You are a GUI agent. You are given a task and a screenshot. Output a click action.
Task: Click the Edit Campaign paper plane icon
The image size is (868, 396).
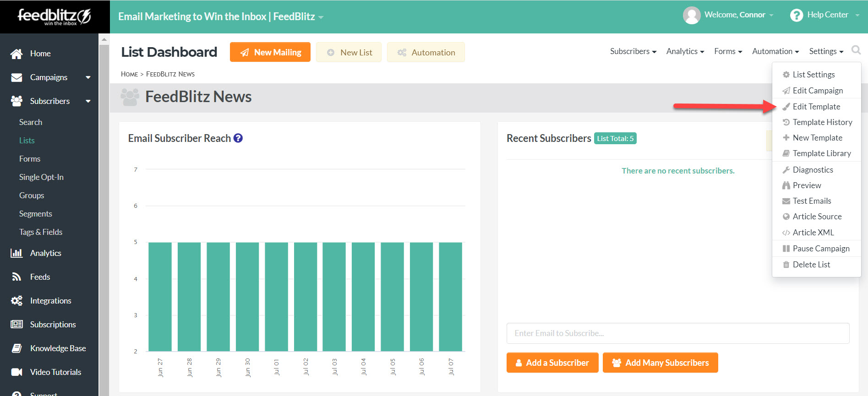click(786, 91)
